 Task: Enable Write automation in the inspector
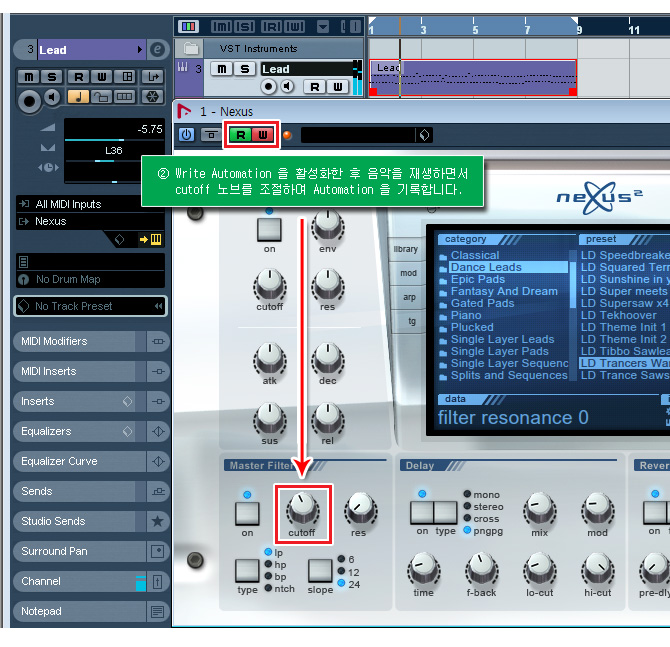tap(102, 77)
